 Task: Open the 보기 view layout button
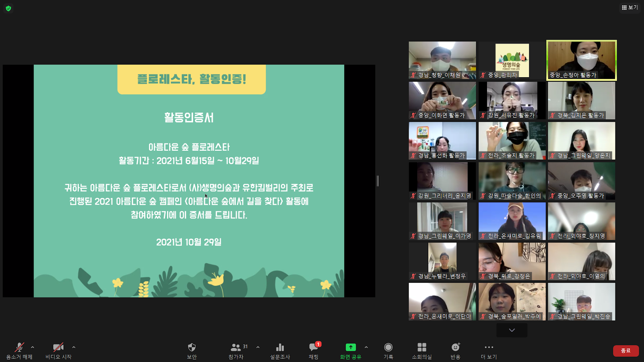(x=630, y=7)
